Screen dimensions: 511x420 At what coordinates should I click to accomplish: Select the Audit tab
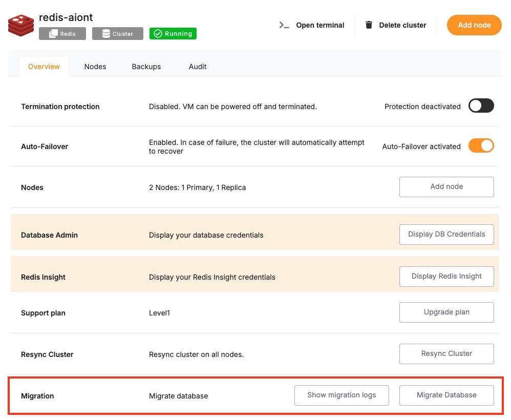(198, 67)
